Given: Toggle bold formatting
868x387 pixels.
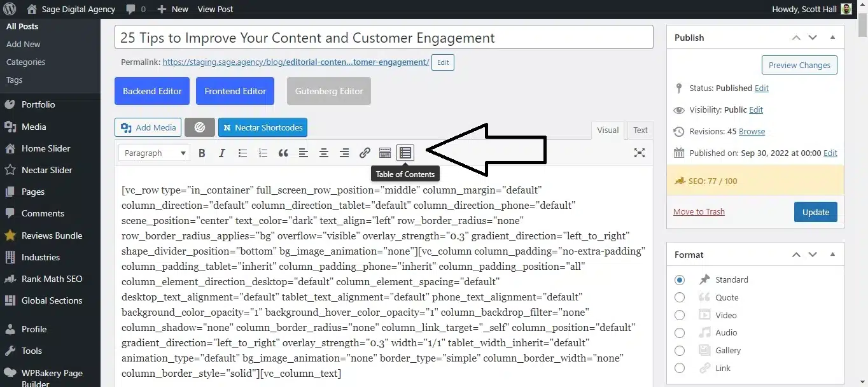Looking at the screenshot, I should (x=202, y=153).
